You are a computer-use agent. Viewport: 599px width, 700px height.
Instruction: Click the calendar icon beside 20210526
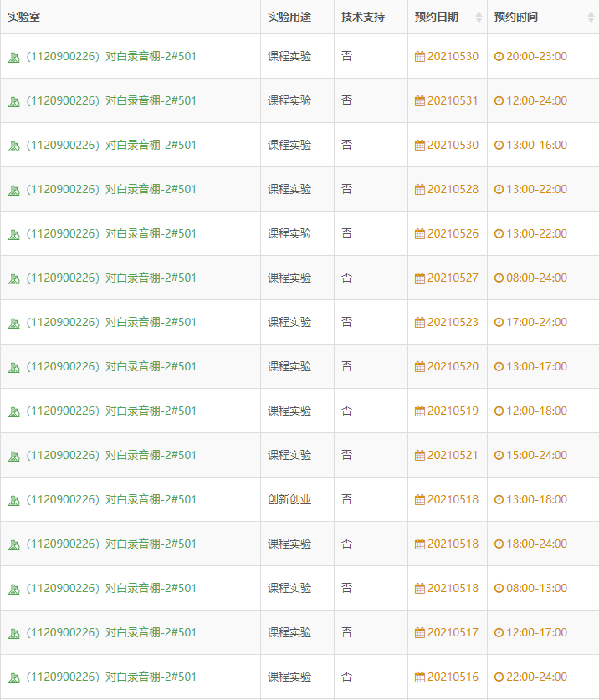click(420, 233)
